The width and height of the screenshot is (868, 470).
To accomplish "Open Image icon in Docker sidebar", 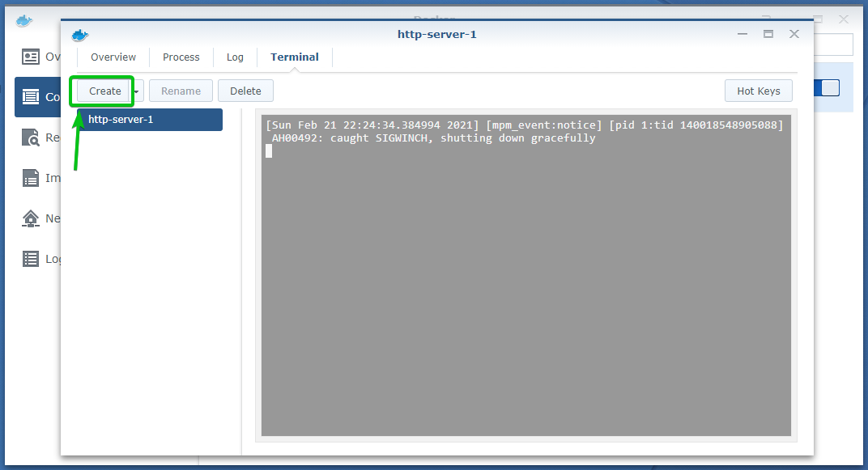I will [31, 178].
